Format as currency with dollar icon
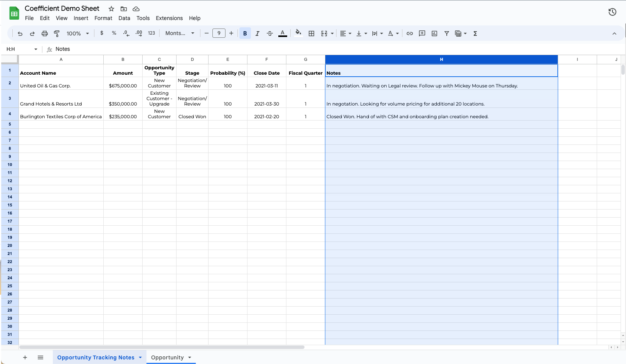The height and width of the screenshot is (364, 626). coord(102,33)
